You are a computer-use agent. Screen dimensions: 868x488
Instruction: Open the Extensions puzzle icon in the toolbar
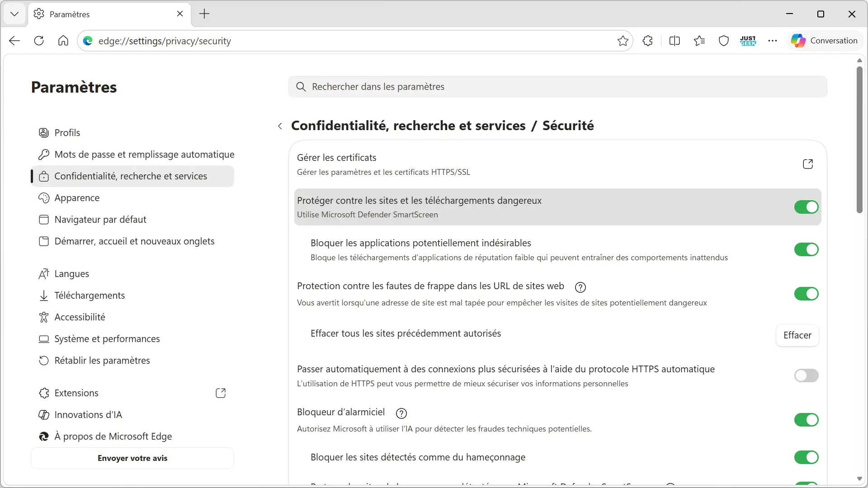(648, 41)
